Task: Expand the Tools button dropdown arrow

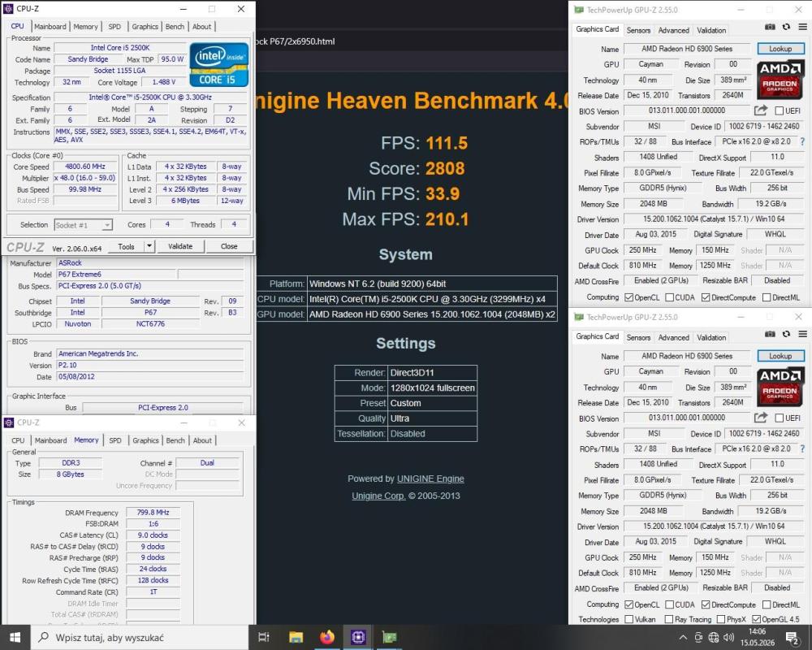Action: point(149,246)
